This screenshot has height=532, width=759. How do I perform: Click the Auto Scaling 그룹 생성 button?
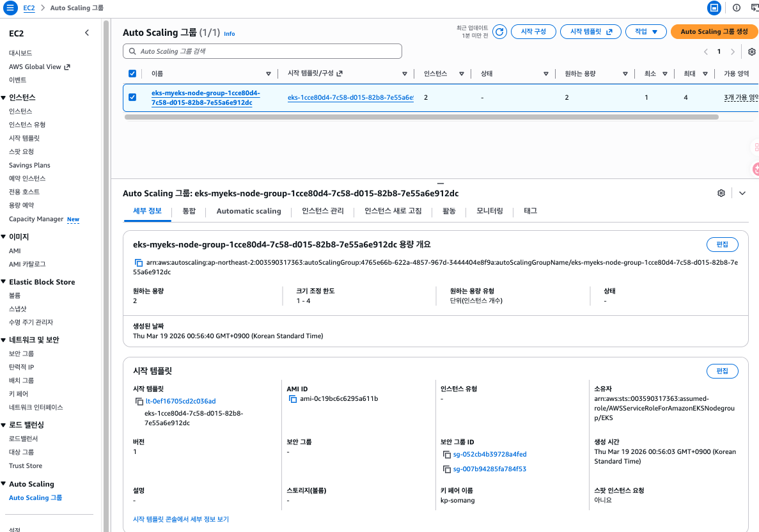714,32
